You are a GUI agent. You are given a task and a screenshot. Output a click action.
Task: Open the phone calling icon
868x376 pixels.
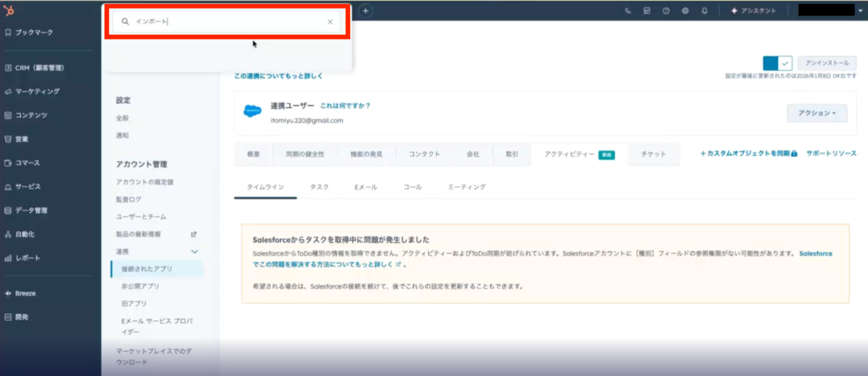click(x=628, y=11)
